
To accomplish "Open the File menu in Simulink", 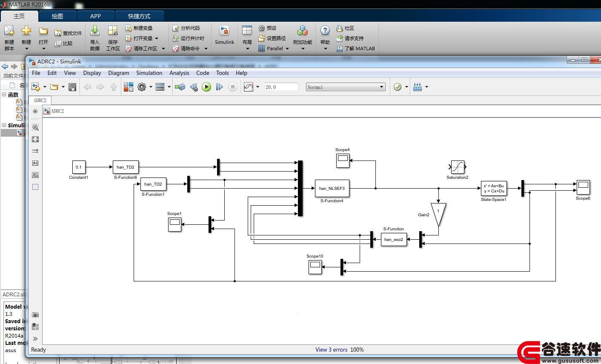I will (36, 73).
